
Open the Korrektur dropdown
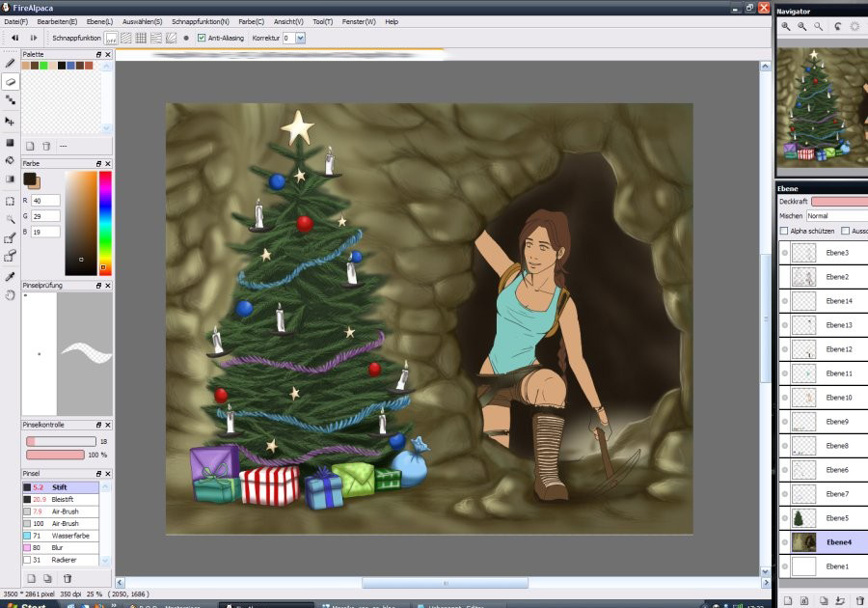(x=300, y=39)
